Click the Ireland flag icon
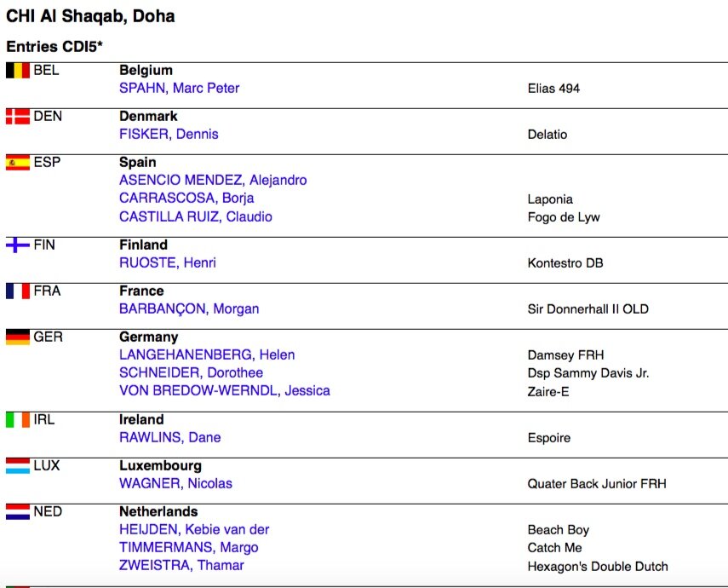The image size is (728, 588). tap(18, 420)
